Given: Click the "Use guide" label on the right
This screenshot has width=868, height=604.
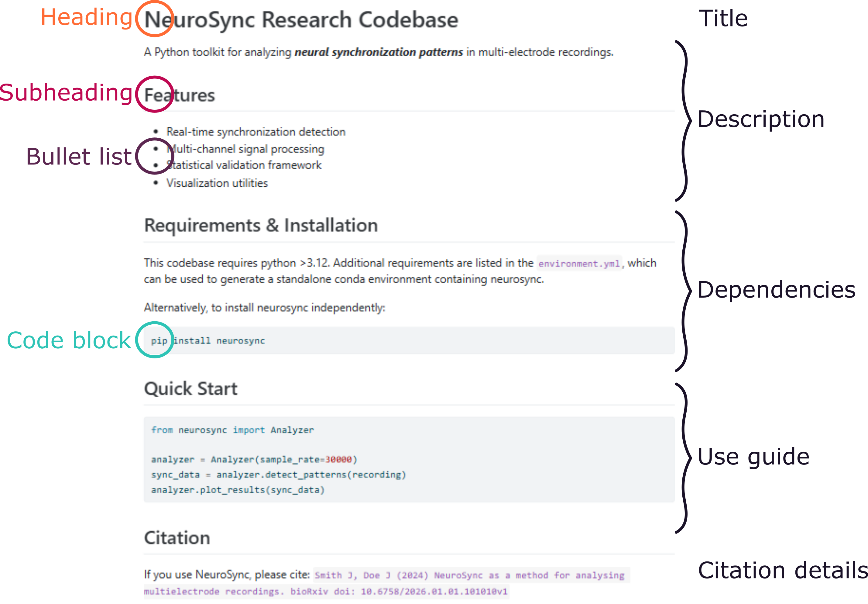Looking at the screenshot, I should click(x=753, y=457).
